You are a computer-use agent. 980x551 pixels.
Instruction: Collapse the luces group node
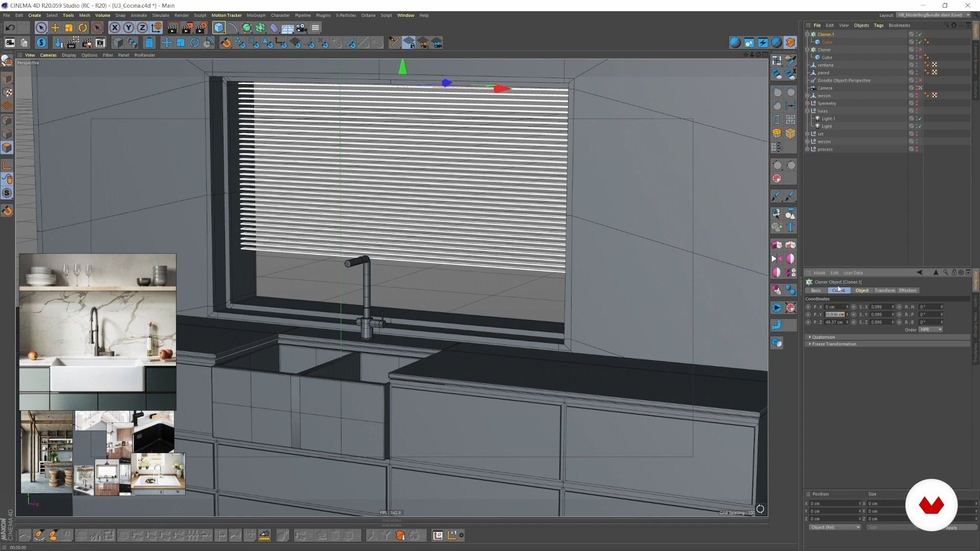pos(807,111)
